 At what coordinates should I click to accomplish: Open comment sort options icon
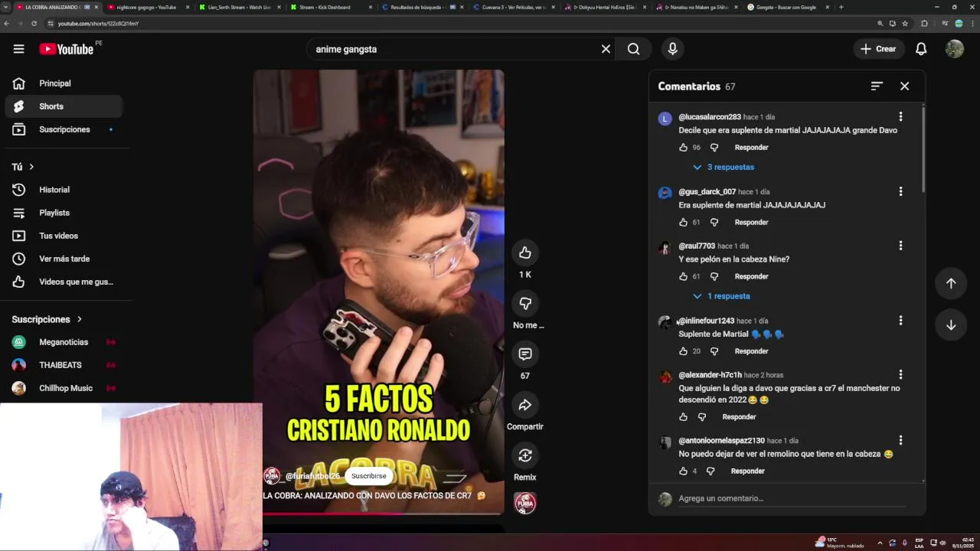click(877, 86)
